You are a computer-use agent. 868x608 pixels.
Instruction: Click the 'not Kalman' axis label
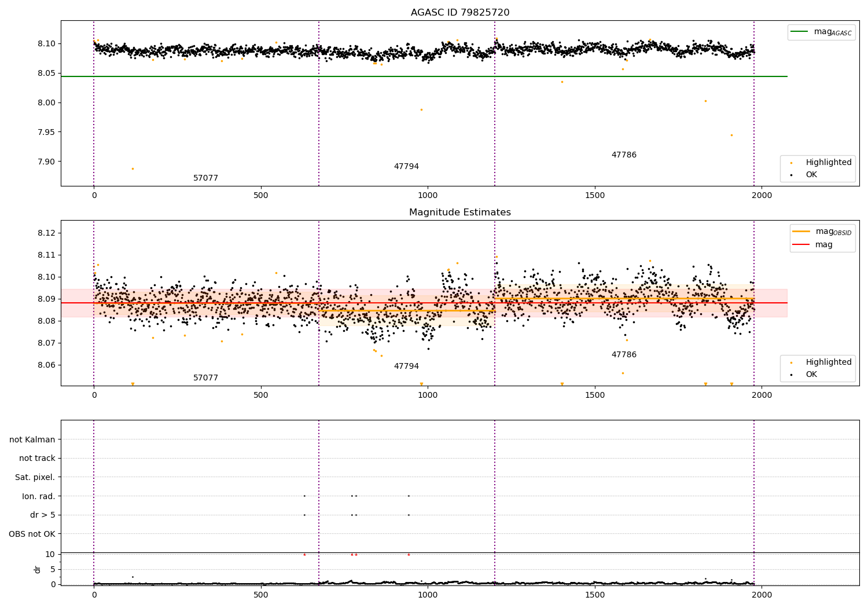[32, 439]
